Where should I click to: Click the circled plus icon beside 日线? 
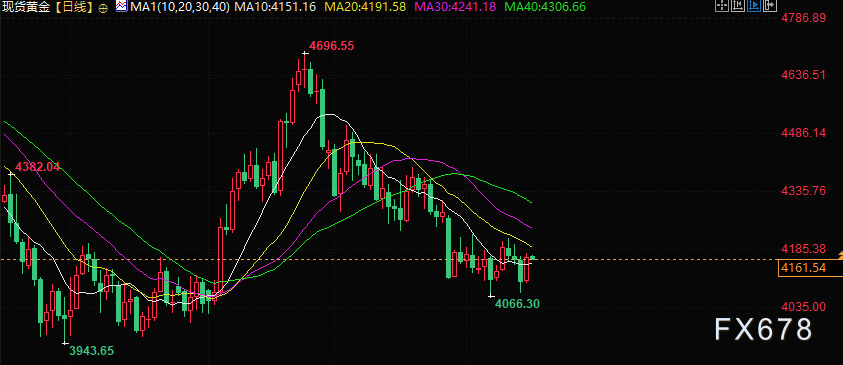point(103,8)
